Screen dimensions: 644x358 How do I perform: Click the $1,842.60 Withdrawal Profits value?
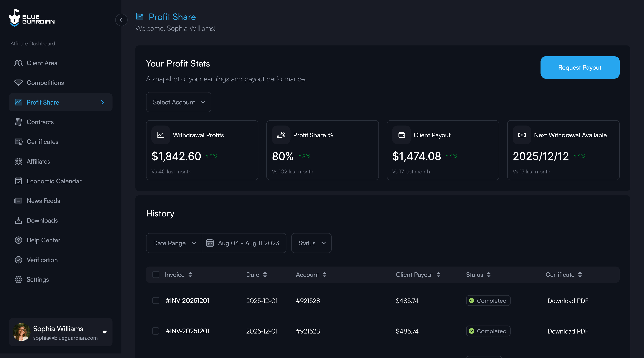pos(176,156)
